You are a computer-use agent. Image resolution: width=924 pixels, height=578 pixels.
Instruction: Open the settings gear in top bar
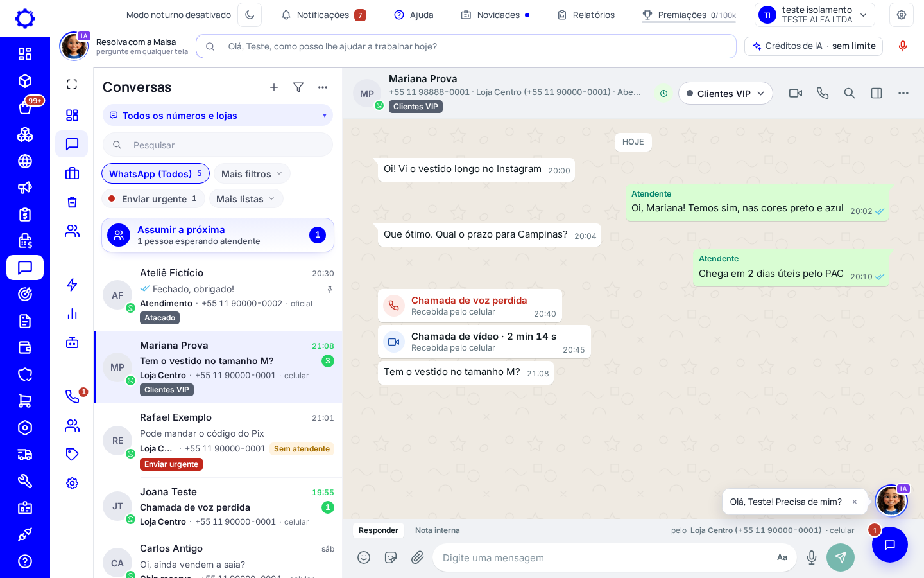902,15
